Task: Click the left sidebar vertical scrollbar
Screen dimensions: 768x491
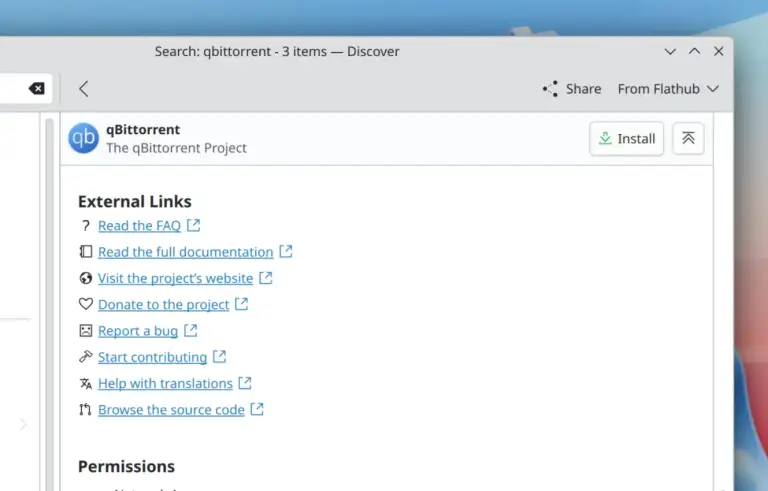Action: pos(49,304)
